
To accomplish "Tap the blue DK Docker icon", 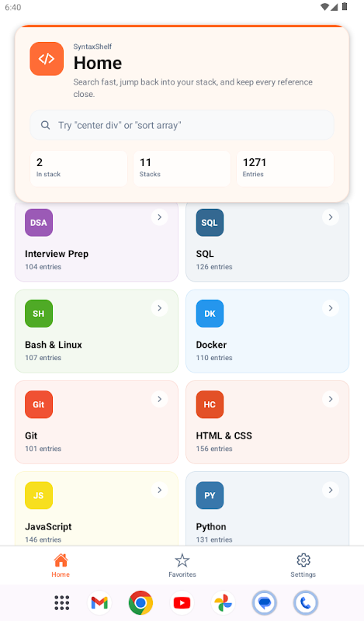I will [x=210, y=314].
